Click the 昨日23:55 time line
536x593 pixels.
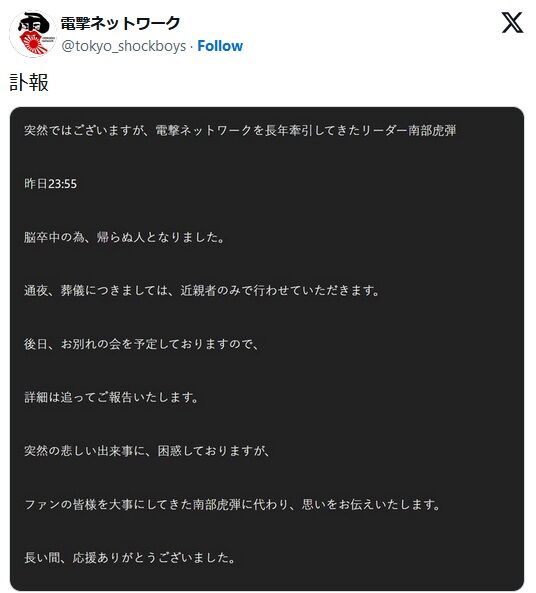50,184
